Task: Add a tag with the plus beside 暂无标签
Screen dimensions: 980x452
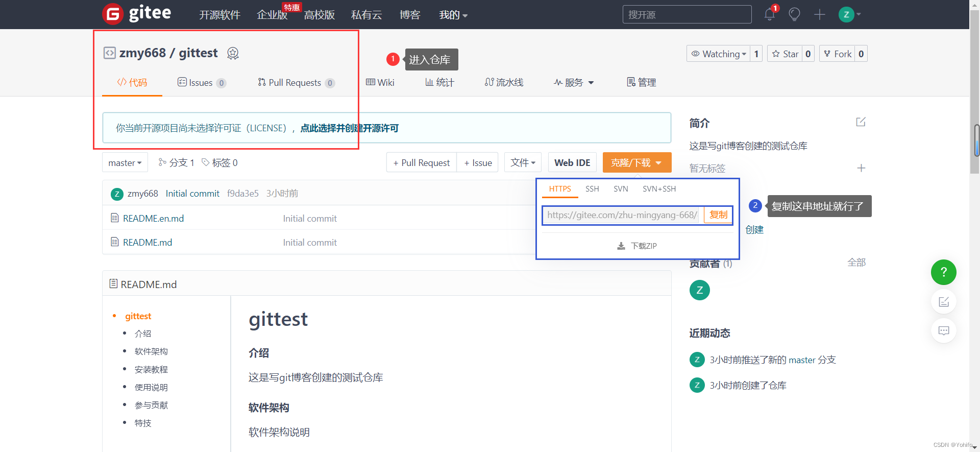Action: pyautogui.click(x=861, y=168)
